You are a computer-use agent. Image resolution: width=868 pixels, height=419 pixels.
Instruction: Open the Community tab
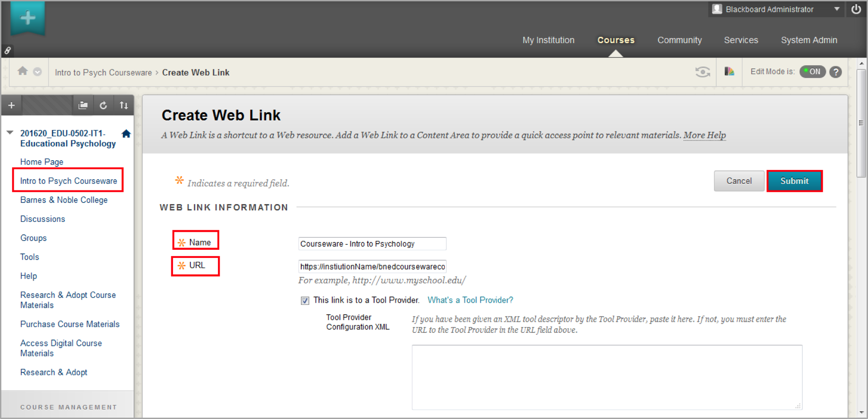679,40
